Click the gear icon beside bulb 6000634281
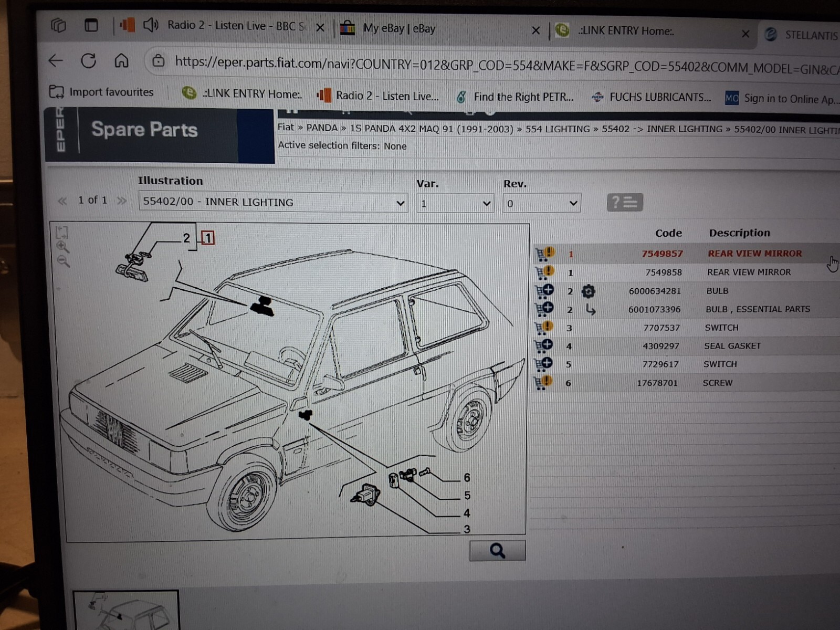This screenshot has height=630, width=840. [x=588, y=291]
